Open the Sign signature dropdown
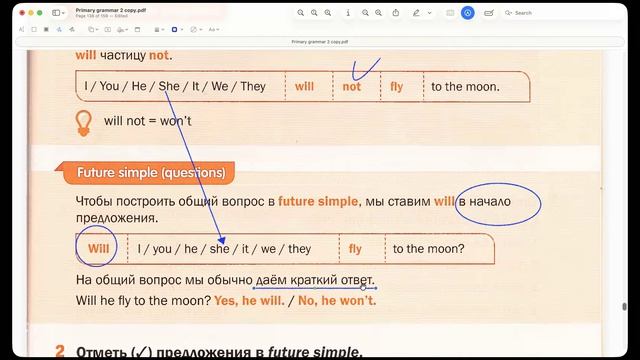The image size is (640, 360). coord(122,29)
